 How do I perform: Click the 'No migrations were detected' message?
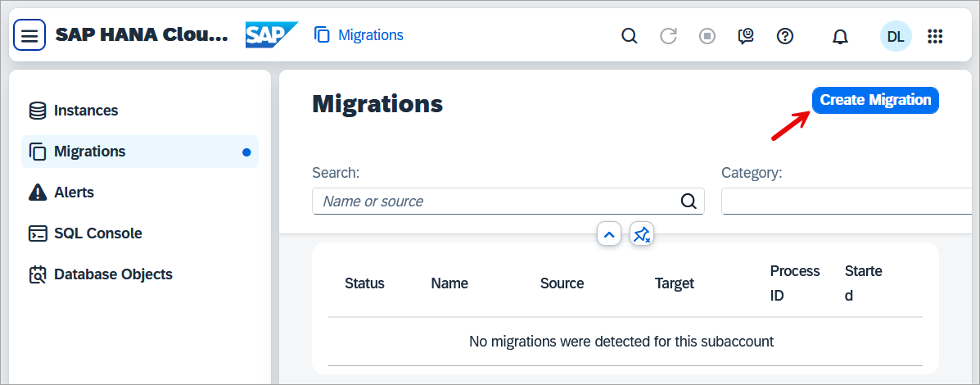point(621,342)
